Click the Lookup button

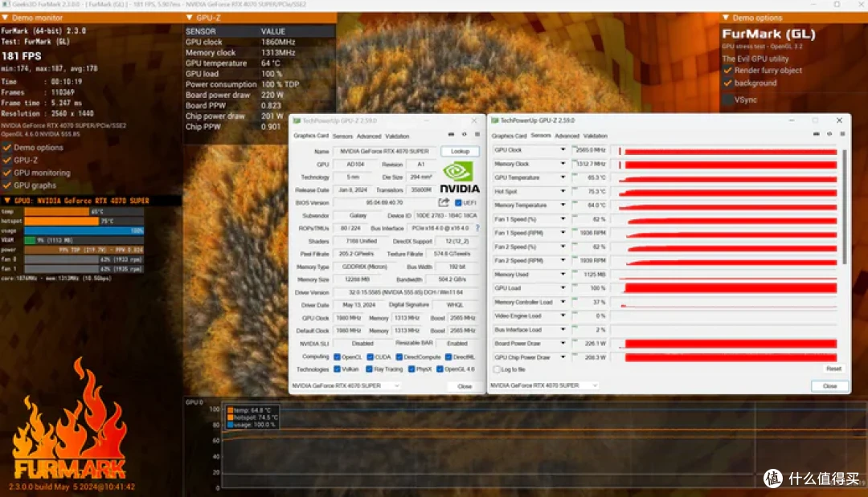click(460, 151)
